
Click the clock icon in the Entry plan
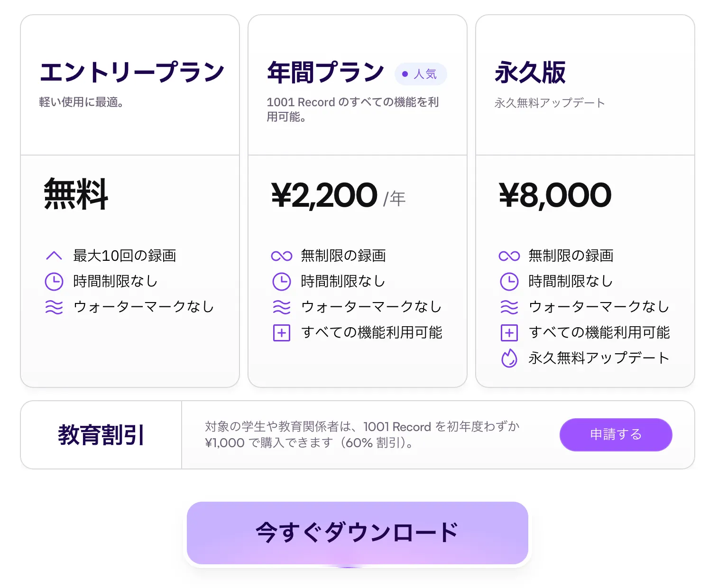54,281
